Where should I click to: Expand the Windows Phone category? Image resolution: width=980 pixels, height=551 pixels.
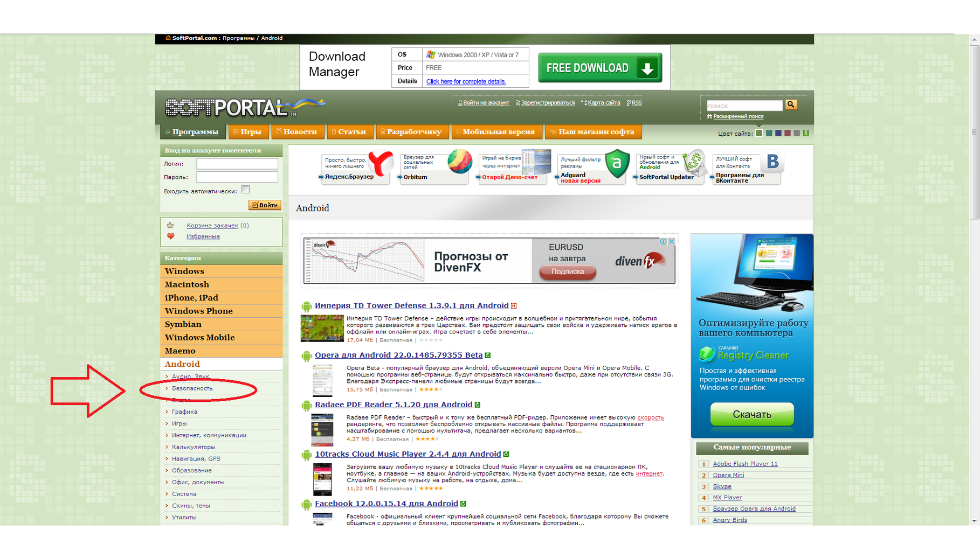point(222,311)
